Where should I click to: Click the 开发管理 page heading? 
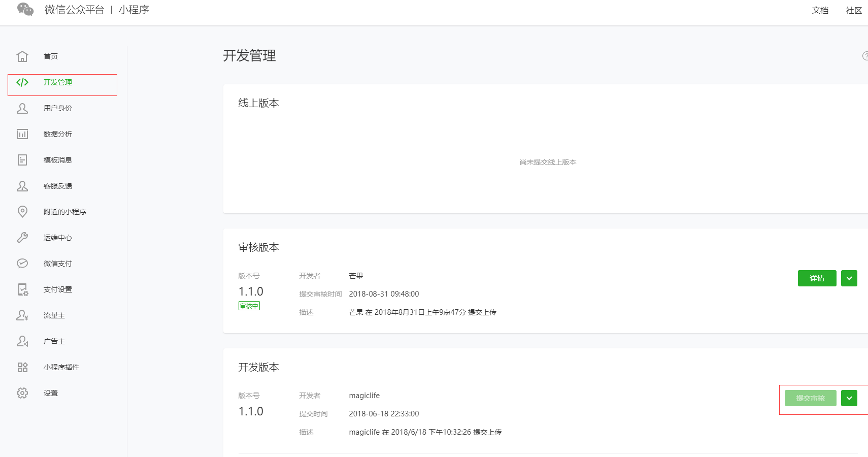pyautogui.click(x=249, y=55)
